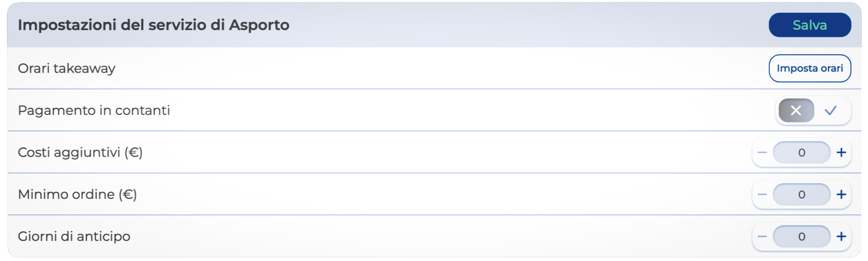Viewport: 868px width, 261px height.
Task: Focus the Minimo ordine value field
Action: (x=802, y=194)
